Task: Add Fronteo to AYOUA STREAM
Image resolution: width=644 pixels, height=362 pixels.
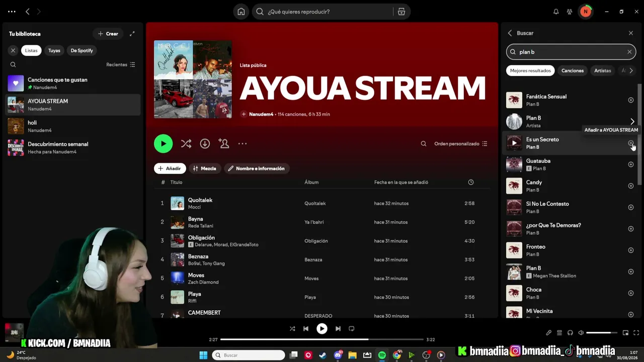Action: pyautogui.click(x=631, y=250)
